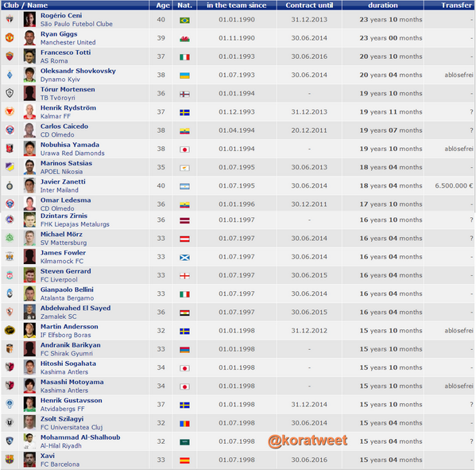Click the Manchester United club crest icon

click(x=10, y=37)
